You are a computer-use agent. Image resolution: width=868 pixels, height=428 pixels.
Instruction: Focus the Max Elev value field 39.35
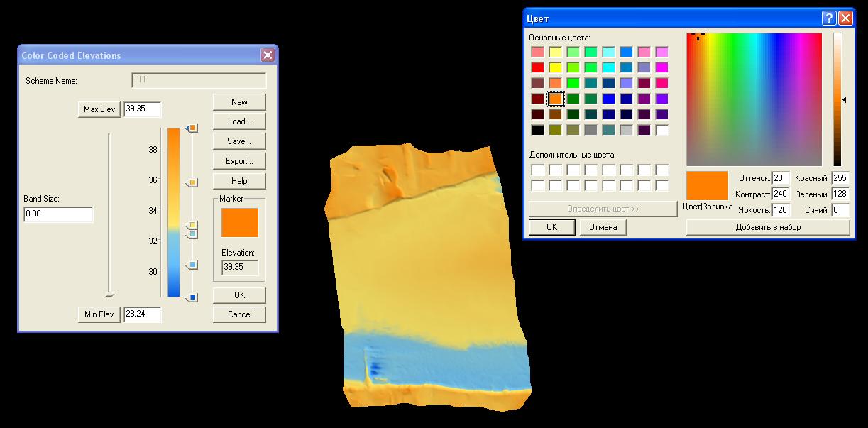(143, 109)
